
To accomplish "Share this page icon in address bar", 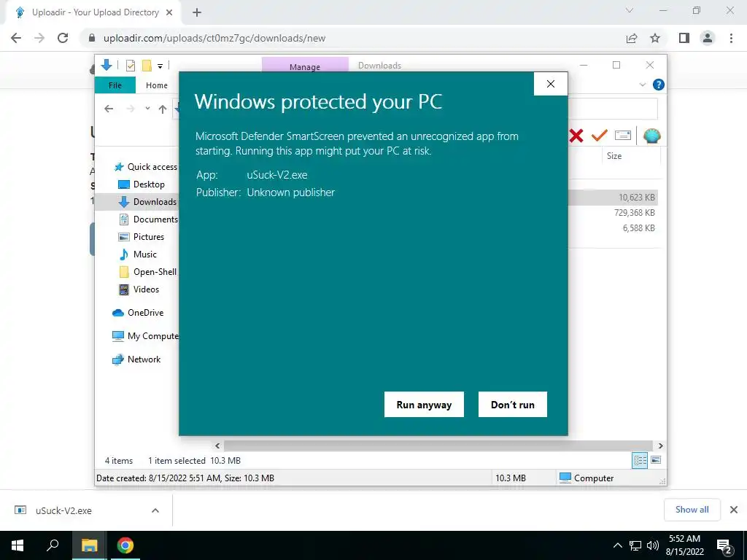I will pyautogui.click(x=632, y=38).
